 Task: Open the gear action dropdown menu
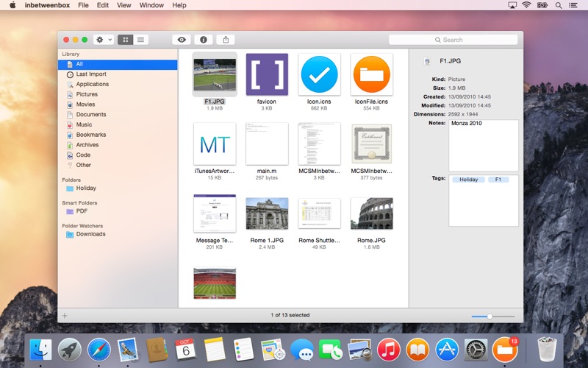[x=104, y=40]
